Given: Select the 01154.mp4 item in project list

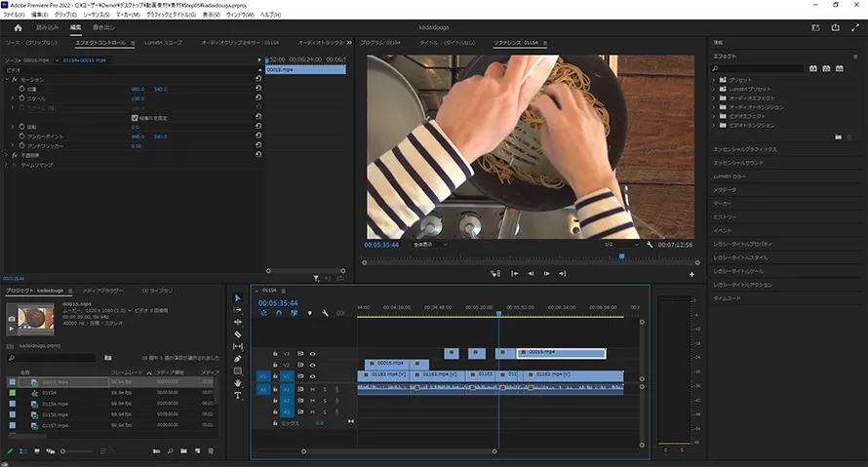Looking at the screenshot, I should [56, 404].
